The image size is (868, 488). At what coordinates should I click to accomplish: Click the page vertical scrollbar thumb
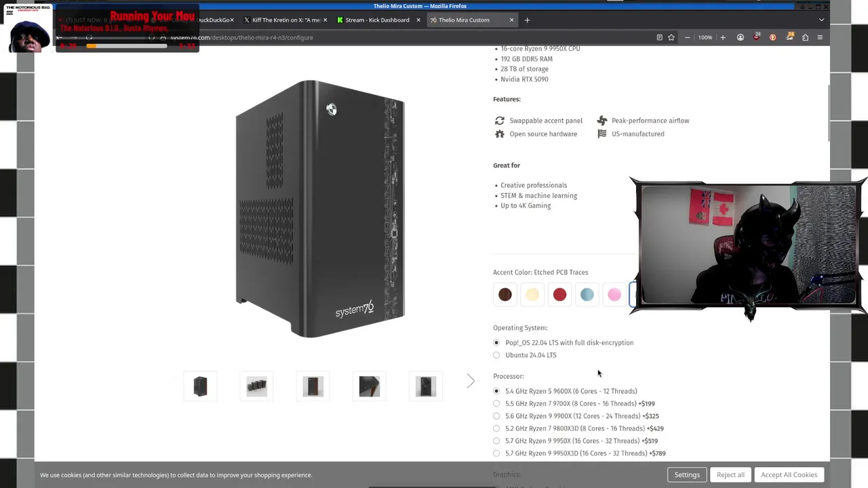828,114
